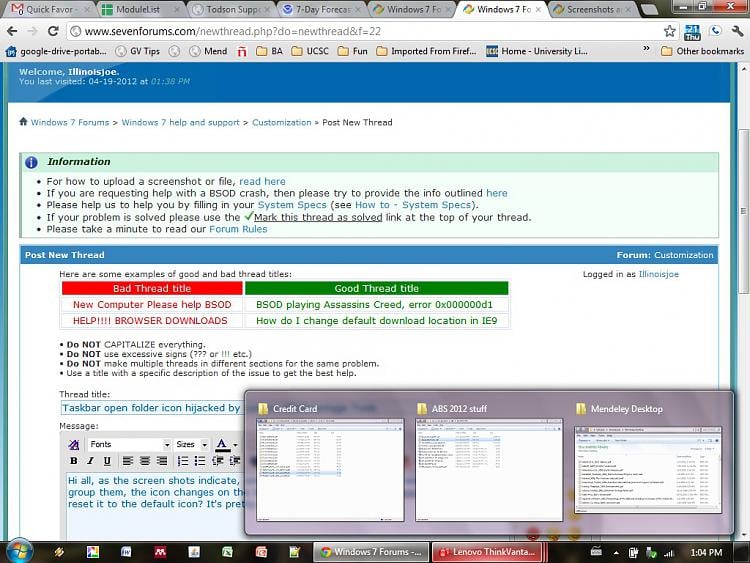
Task: Open Chrome's wrench settings menu
Action: tap(738, 32)
